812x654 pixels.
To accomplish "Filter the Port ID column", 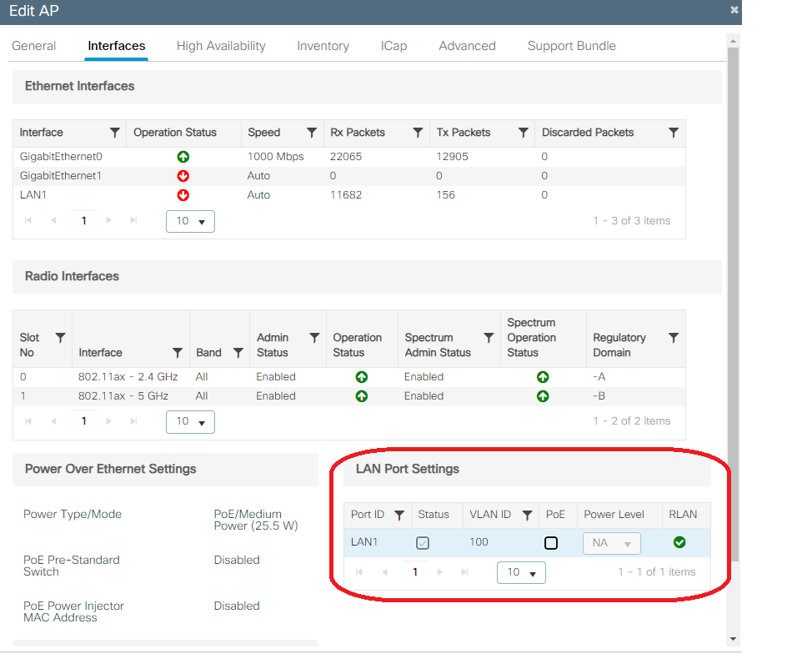I will click(398, 516).
